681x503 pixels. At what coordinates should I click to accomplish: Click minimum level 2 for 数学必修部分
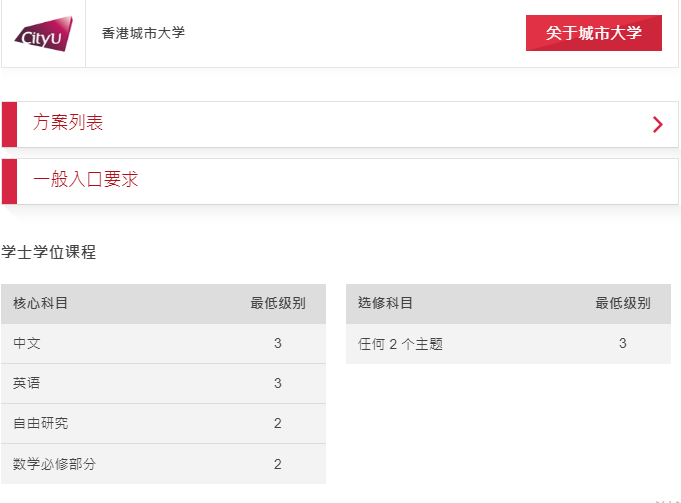tap(278, 464)
